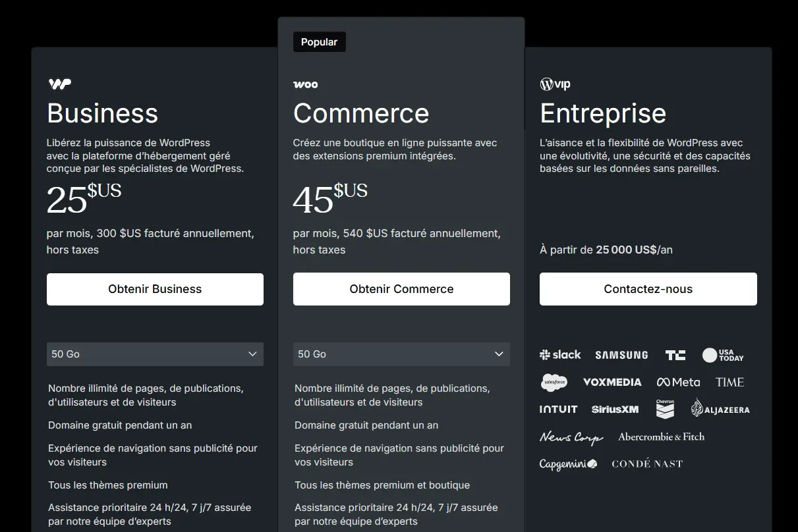The image size is (798, 532).
Task: Click the Condé Nast logo
Action: point(647,464)
